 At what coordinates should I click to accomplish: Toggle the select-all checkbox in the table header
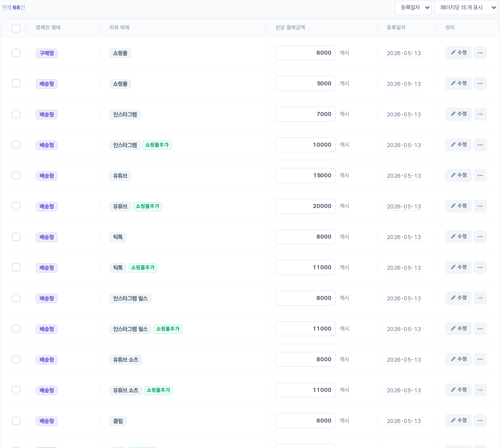(16, 28)
